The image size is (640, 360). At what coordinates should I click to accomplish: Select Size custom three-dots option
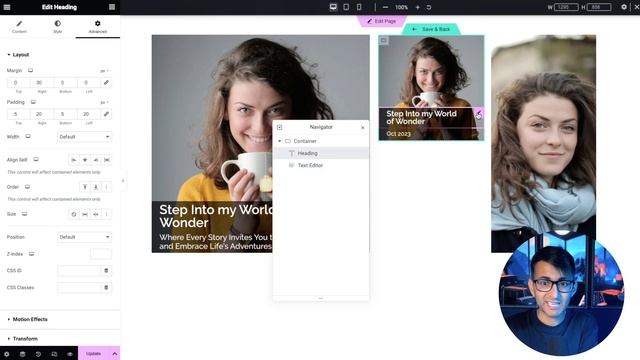[x=107, y=214]
